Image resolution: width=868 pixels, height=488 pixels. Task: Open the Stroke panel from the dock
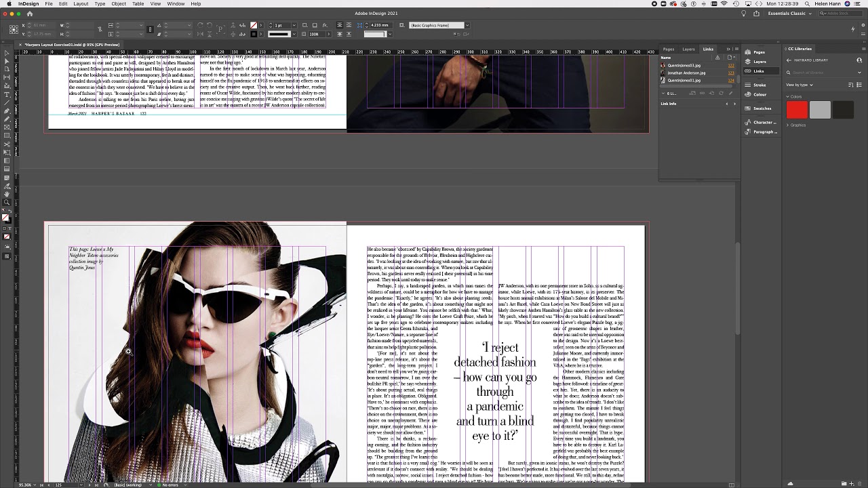click(759, 85)
